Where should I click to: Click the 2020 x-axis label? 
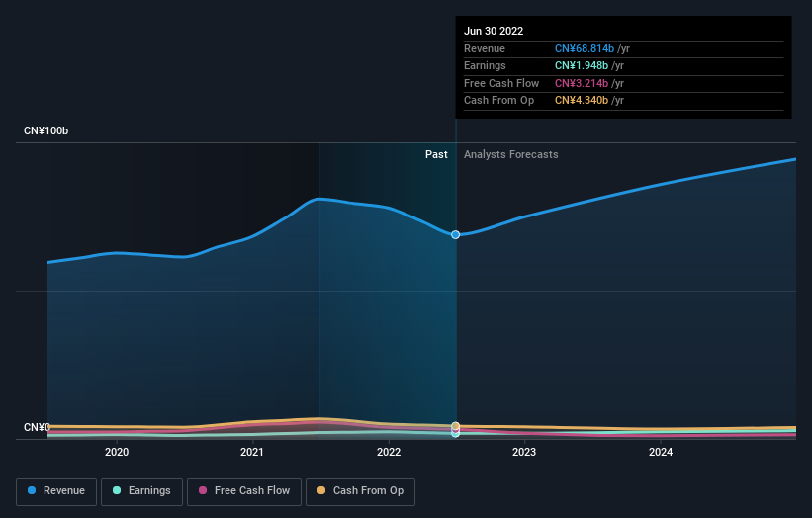(x=117, y=452)
